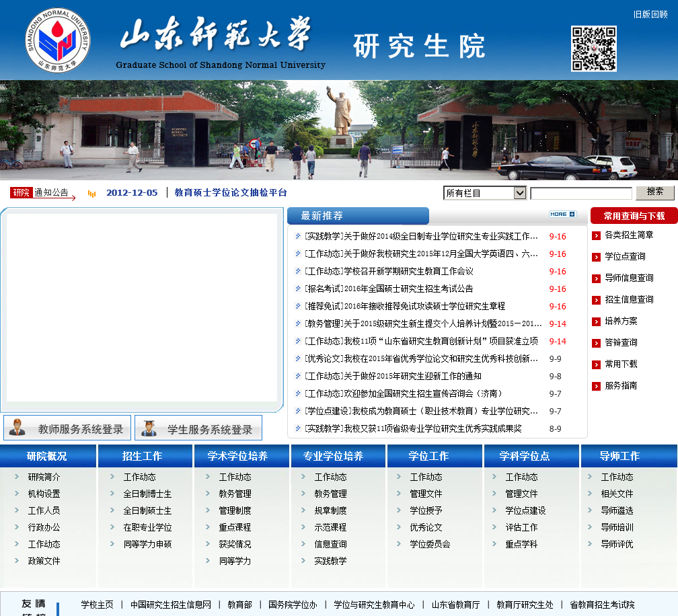This screenshot has height=616, width=678.
Task: Open 获奖情况 under 学术学位培养
Action: (235, 544)
